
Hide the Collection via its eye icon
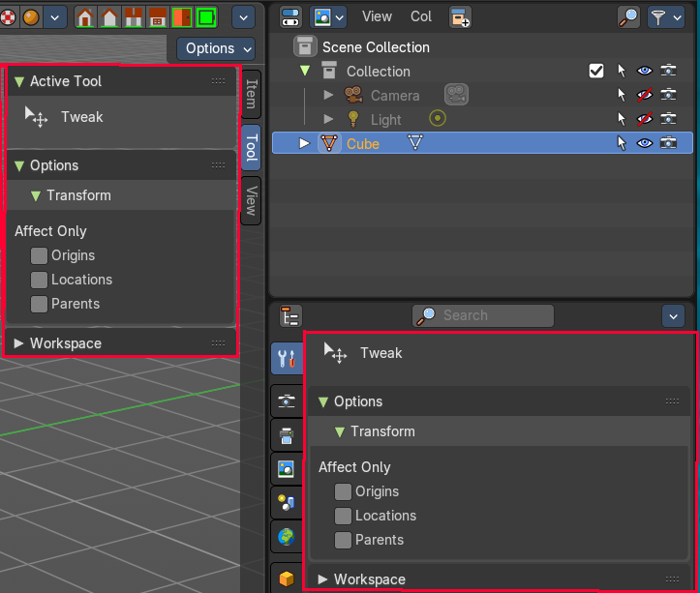click(x=644, y=71)
